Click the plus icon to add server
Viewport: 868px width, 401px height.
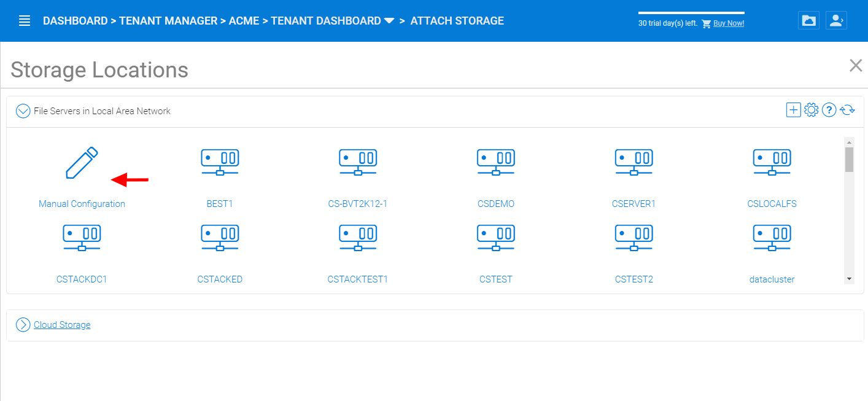pos(793,110)
